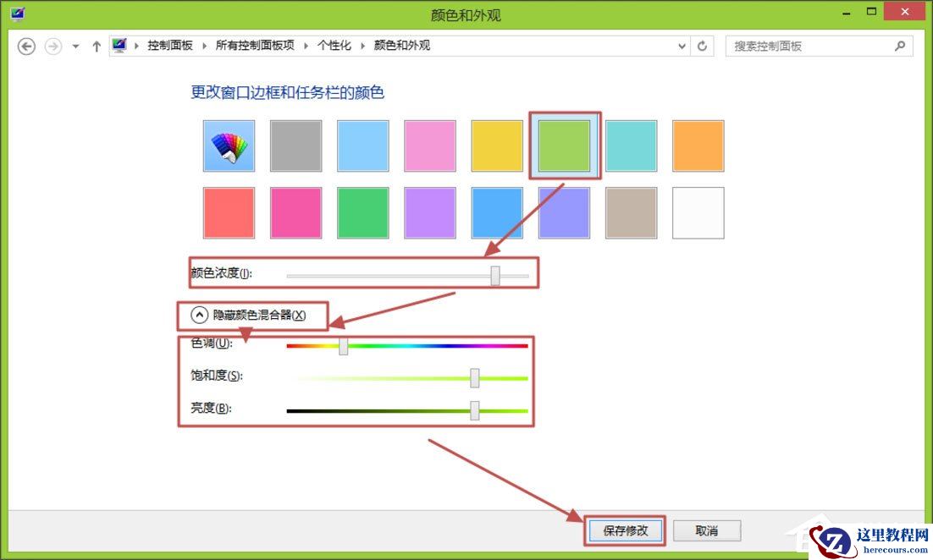Click the 取消 button
933x560 pixels.
[x=707, y=530]
